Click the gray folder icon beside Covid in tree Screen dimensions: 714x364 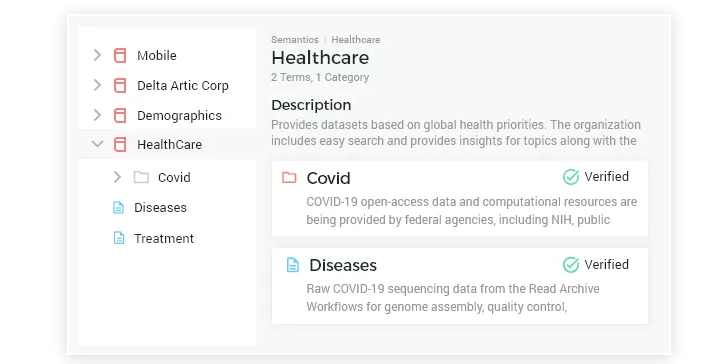(141, 177)
